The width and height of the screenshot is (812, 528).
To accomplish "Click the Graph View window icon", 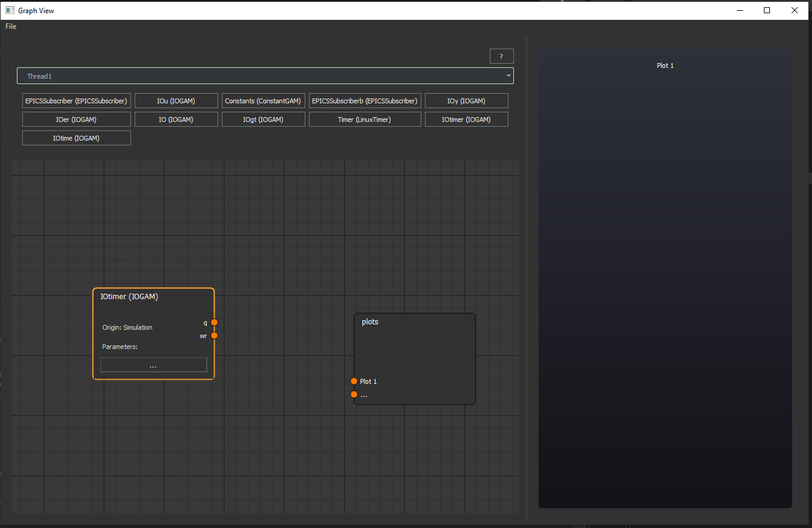I will tap(9, 10).
